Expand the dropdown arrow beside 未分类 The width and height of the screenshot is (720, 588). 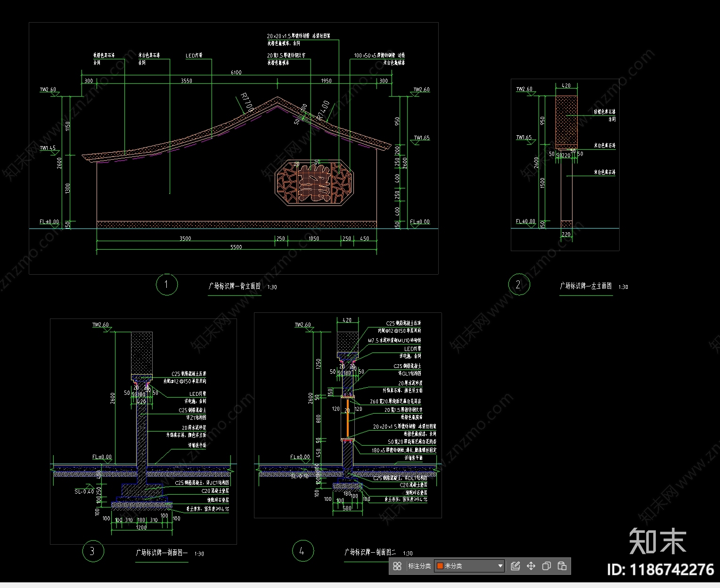[500, 566]
